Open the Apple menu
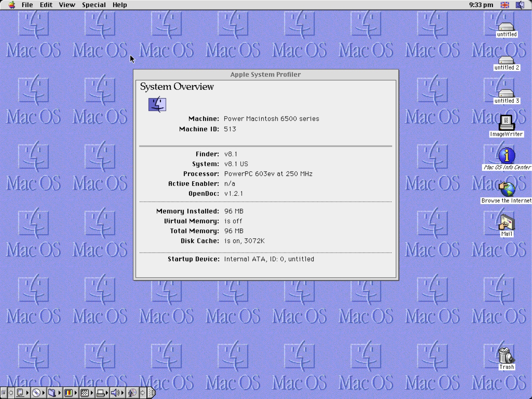The image size is (532, 399). [12, 5]
